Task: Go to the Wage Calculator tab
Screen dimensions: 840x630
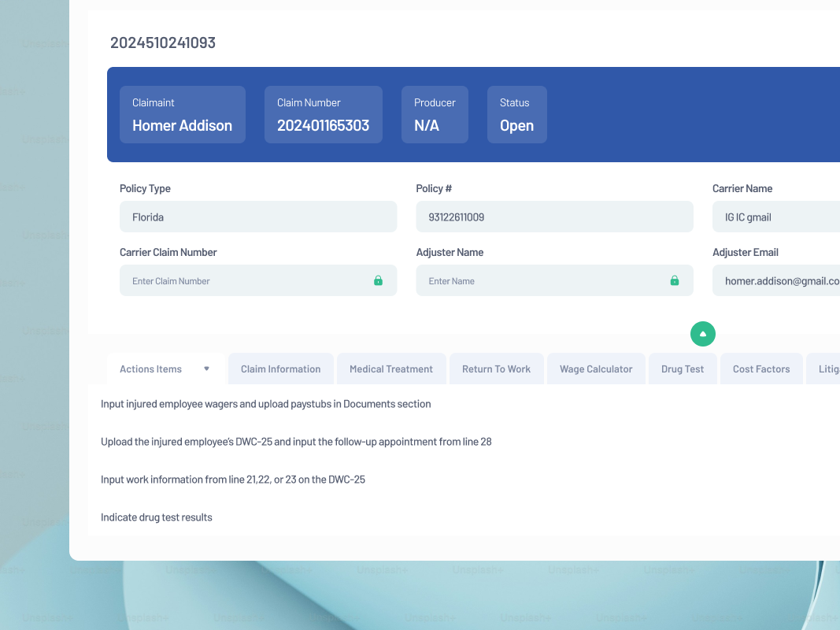Action: 596,369
